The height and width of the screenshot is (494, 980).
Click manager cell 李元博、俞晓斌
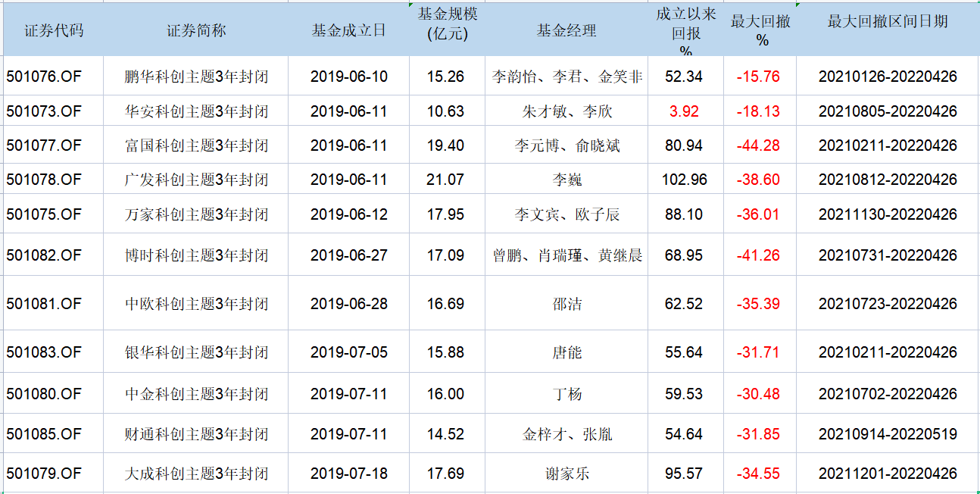pos(567,145)
